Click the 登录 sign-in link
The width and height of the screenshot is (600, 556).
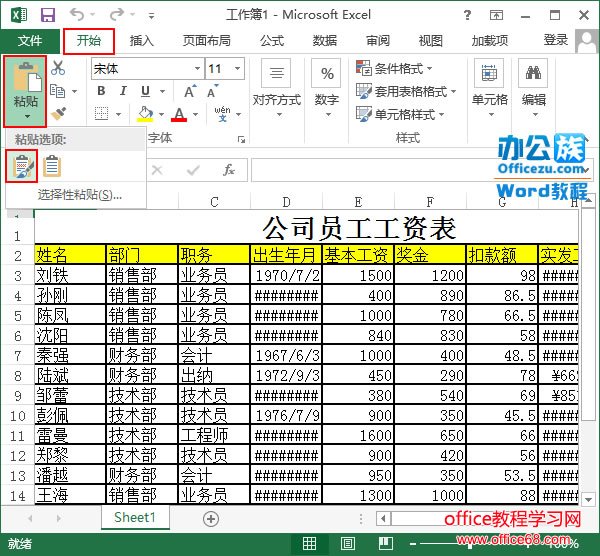pos(556,40)
